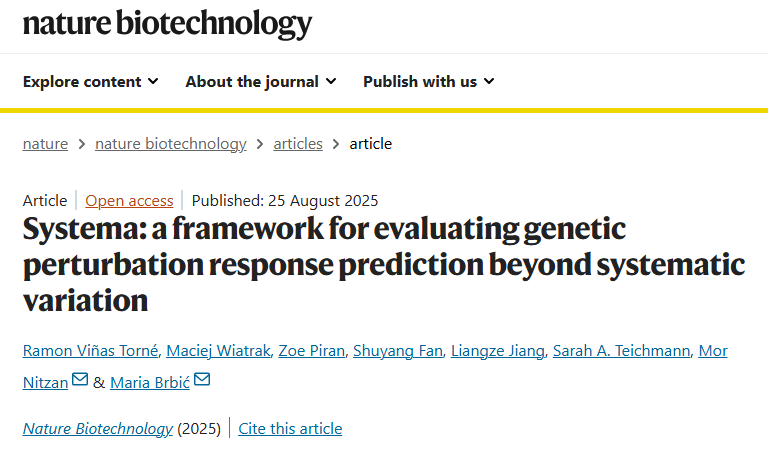Expand the Publish with us menu
This screenshot has height=459, width=768.
point(429,81)
